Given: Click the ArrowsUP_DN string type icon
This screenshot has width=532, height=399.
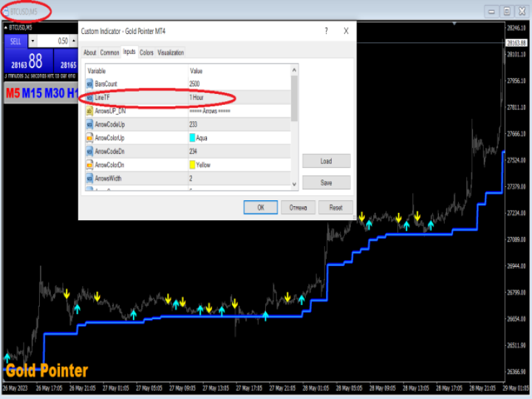Looking at the screenshot, I should pos(89,111).
